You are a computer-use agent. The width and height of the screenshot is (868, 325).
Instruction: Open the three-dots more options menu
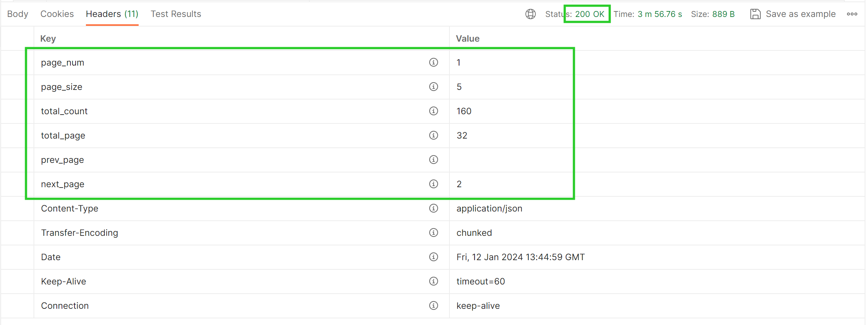pos(852,14)
